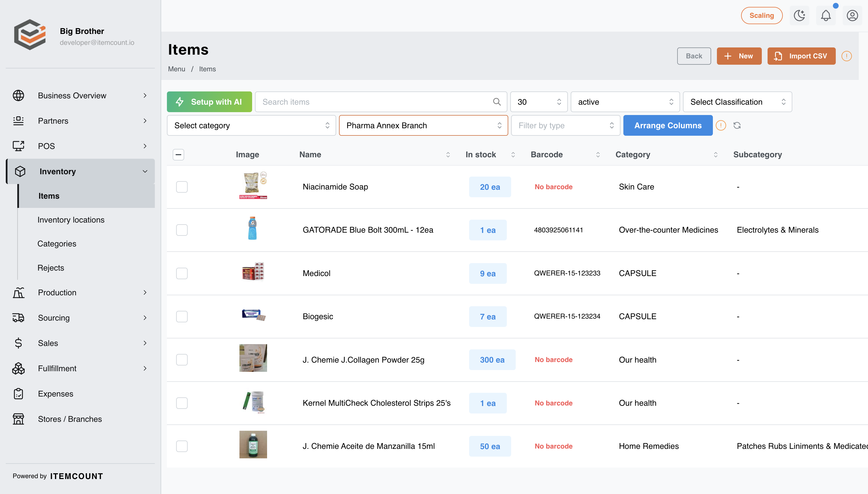The image size is (868, 494).
Task: Click the Sourcing truck icon
Action: 18,318
